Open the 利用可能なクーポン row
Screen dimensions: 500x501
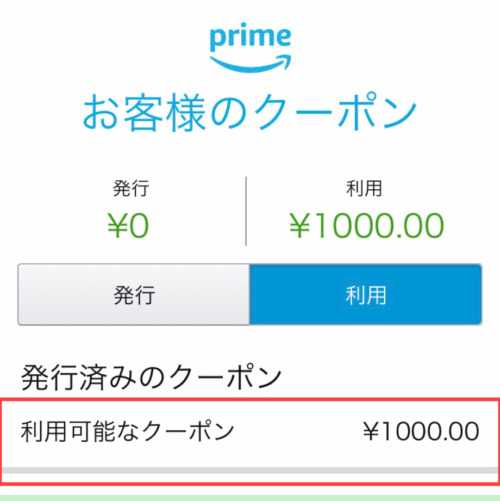click(x=250, y=432)
